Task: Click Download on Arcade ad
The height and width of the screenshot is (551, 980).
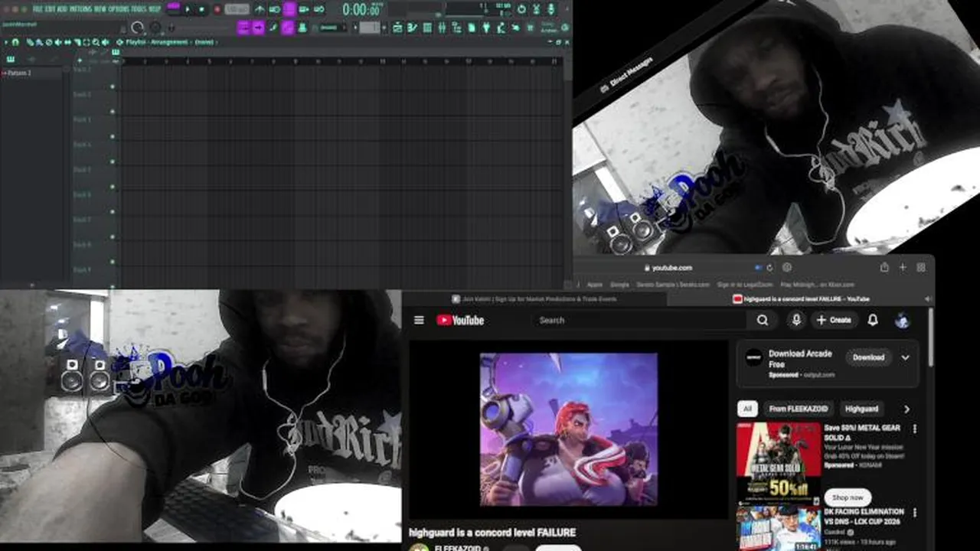Action: coord(869,357)
